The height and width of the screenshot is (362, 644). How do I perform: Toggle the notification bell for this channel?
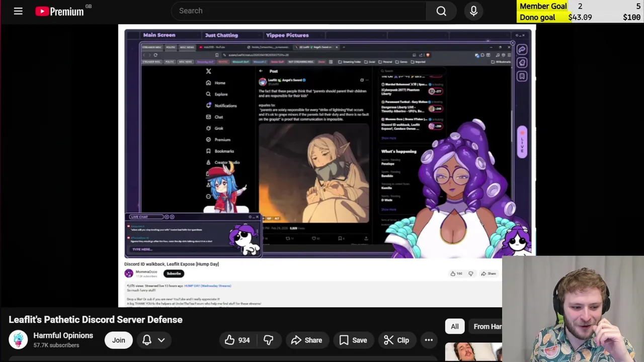point(147,340)
